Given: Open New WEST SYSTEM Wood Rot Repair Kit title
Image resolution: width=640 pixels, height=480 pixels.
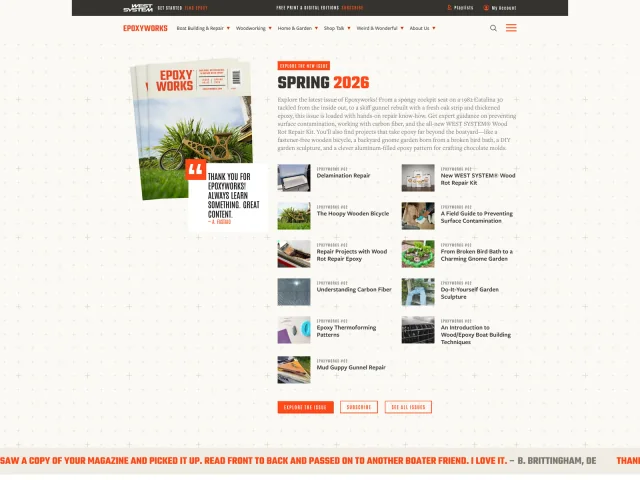Looking at the screenshot, I should 478,179.
